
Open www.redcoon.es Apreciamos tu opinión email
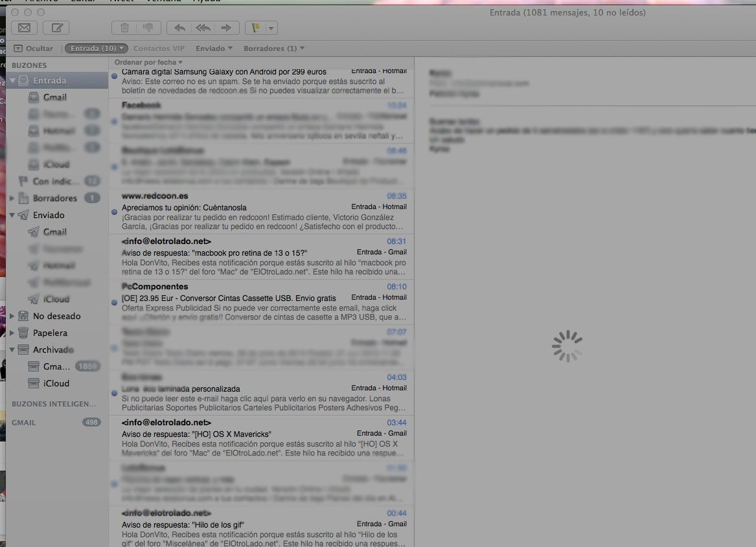[261, 212]
